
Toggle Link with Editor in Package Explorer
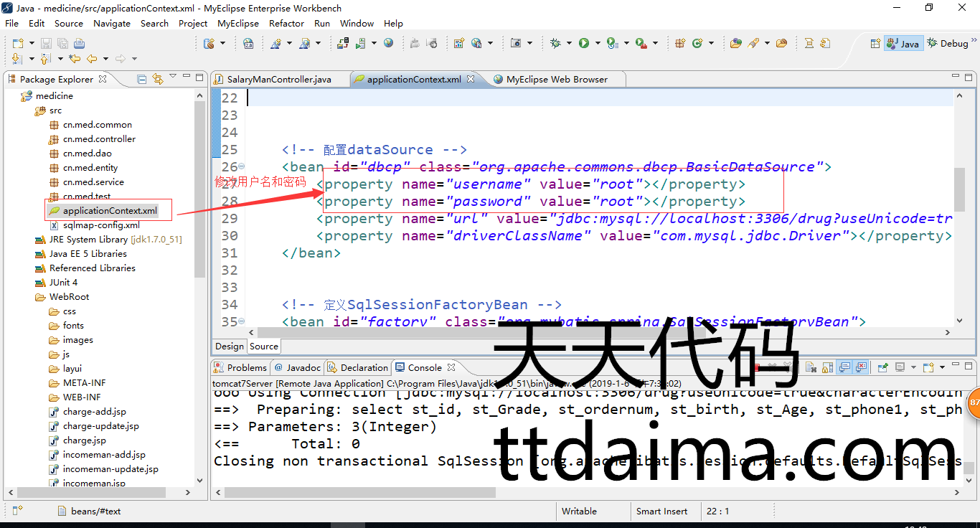[157, 79]
